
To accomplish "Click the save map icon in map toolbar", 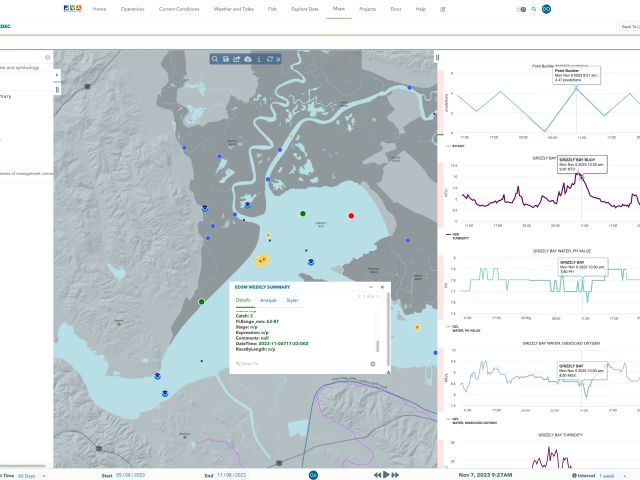I will (x=226, y=59).
